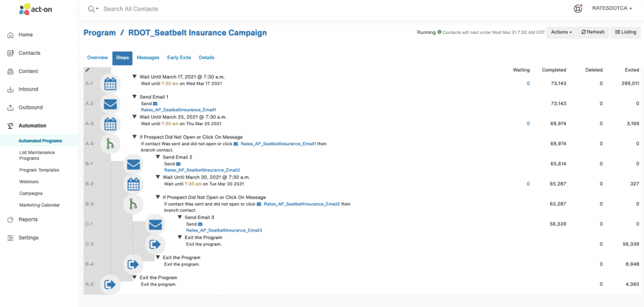Click the Content sidebar icon

point(11,71)
